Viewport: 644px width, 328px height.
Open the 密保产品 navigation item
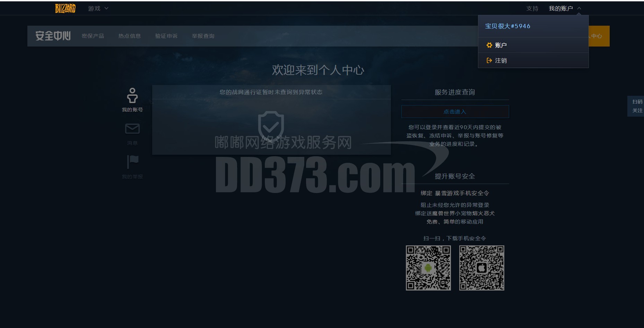(x=93, y=36)
